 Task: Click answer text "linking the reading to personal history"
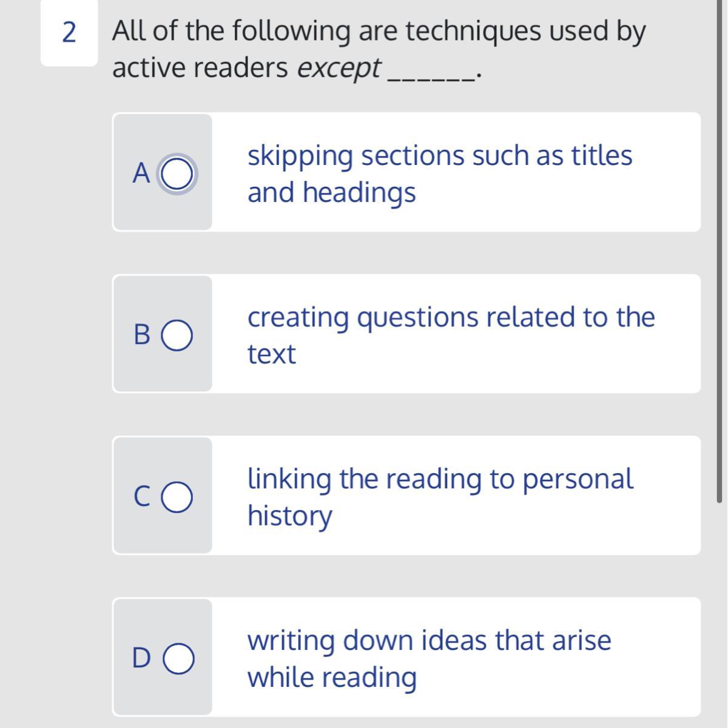point(440,479)
